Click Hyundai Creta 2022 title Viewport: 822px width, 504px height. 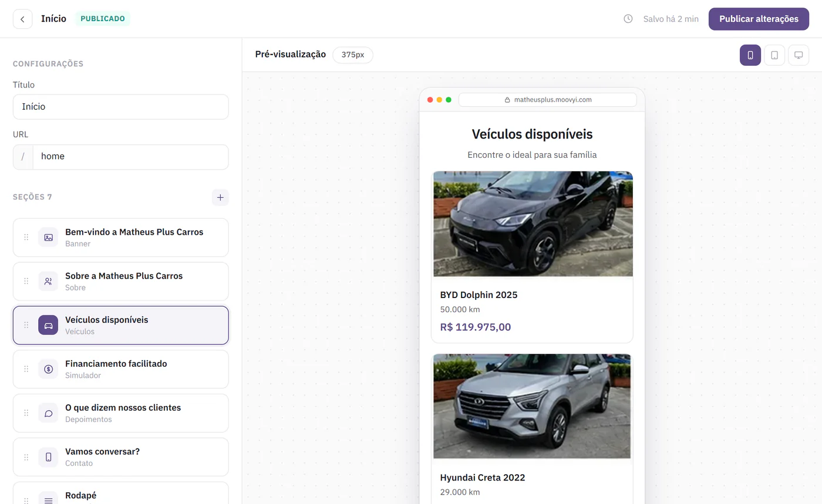[483, 478]
